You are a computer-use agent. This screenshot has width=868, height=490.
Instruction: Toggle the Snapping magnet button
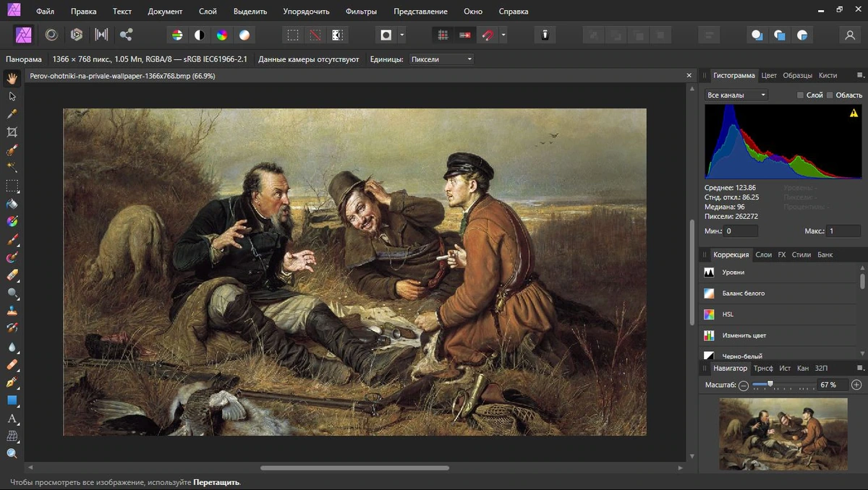(488, 34)
